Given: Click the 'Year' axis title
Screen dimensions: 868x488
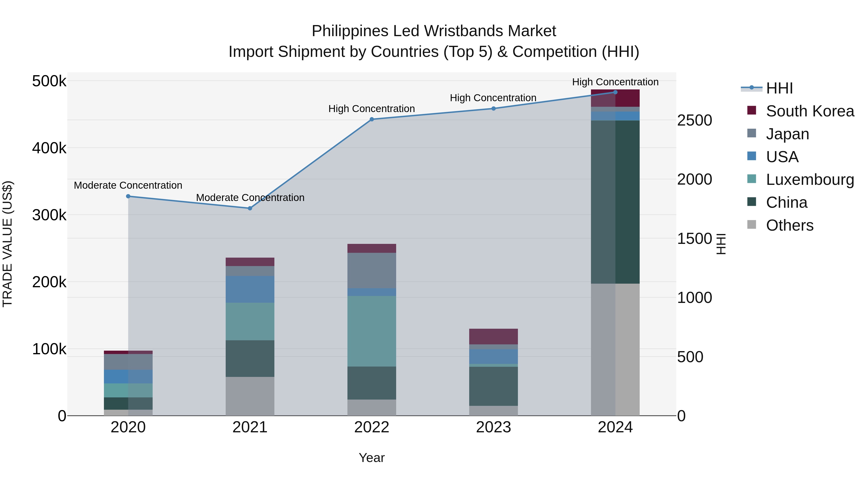Looking at the screenshot, I should coord(372,458).
